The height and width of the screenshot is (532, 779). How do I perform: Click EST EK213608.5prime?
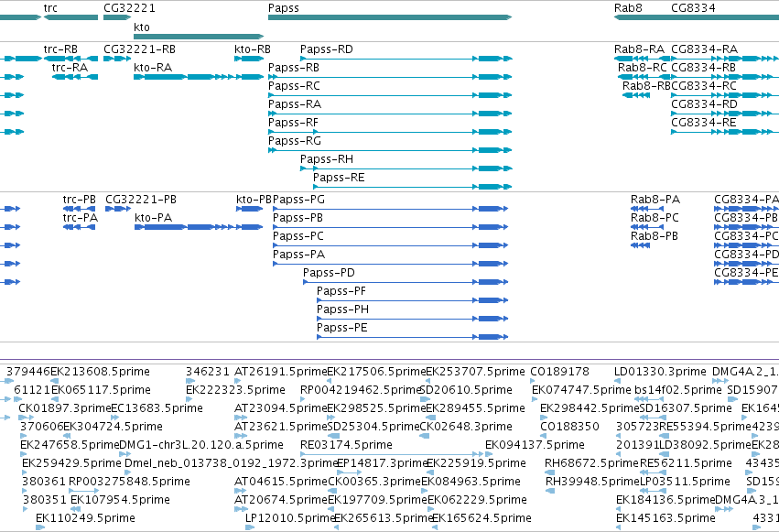pyautogui.click(x=55, y=382)
